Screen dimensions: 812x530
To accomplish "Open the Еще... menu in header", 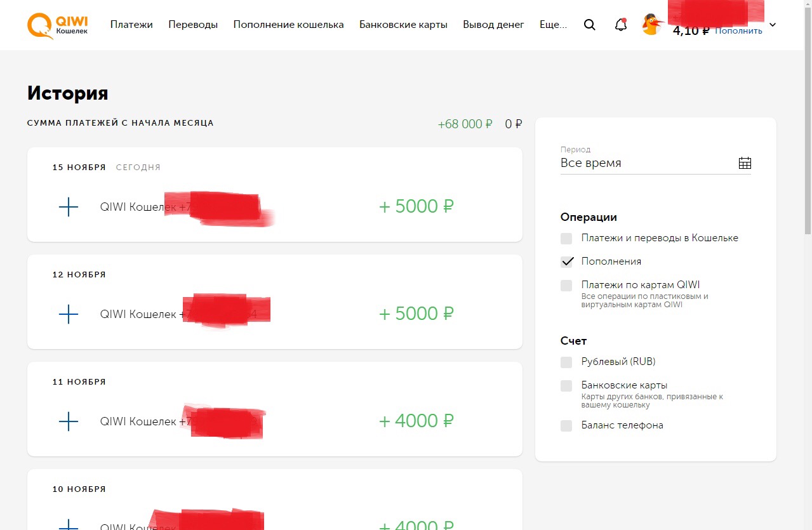I will click(553, 25).
